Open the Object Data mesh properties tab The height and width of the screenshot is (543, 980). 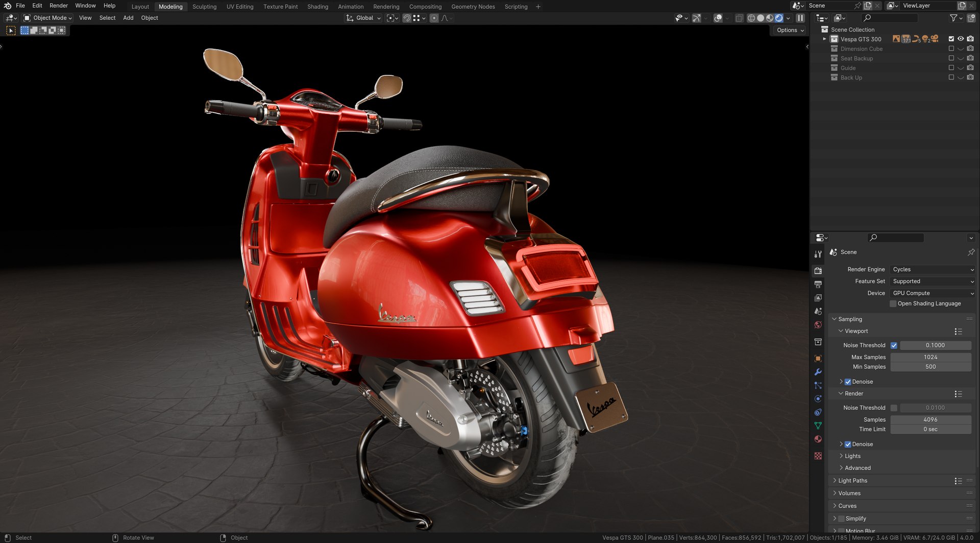pyautogui.click(x=818, y=426)
